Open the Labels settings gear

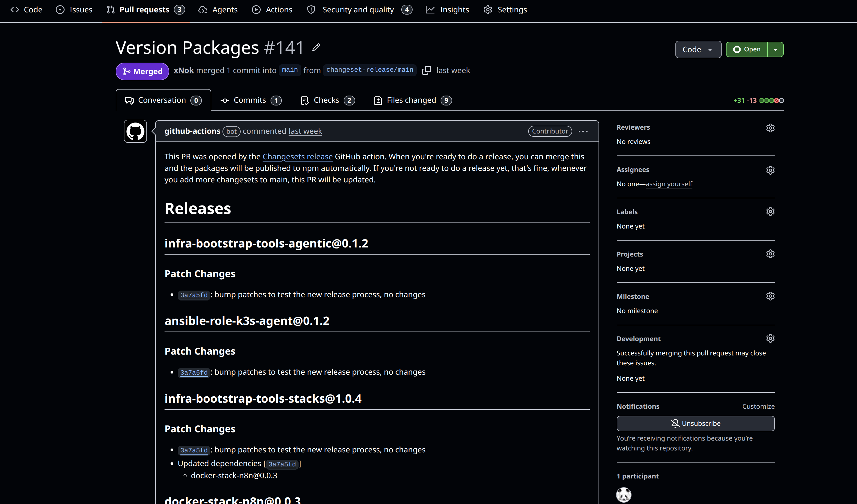(x=770, y=211)
